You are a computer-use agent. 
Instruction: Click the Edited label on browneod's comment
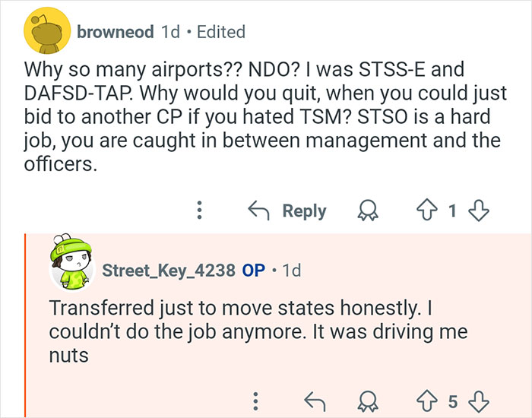[x=220, y=32]
